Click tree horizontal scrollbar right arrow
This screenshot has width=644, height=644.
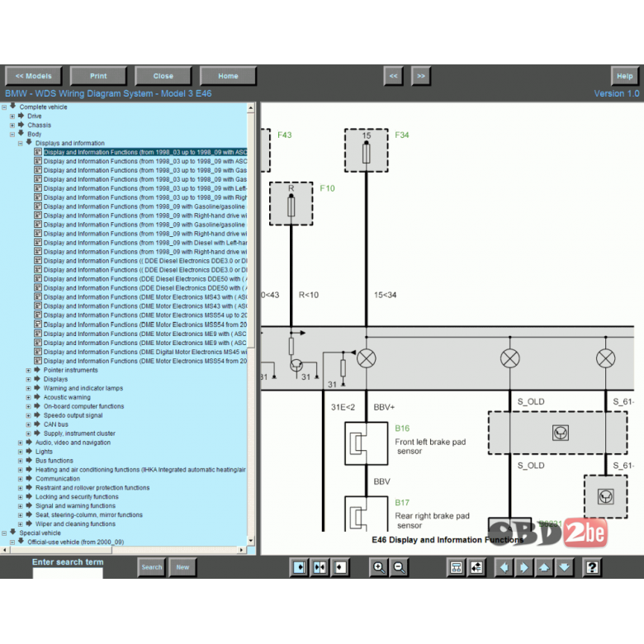242,550
